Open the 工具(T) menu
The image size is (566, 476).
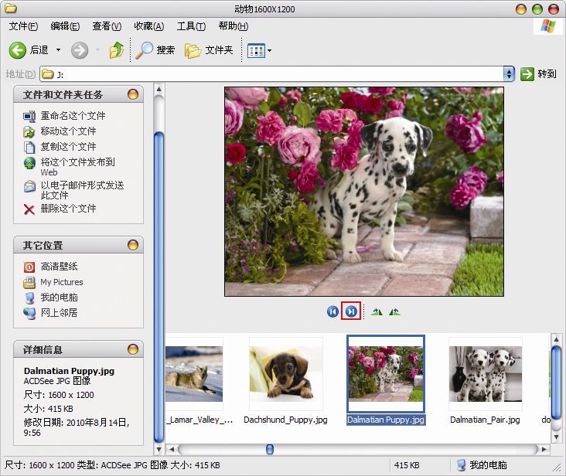click(x=191, y=26)
